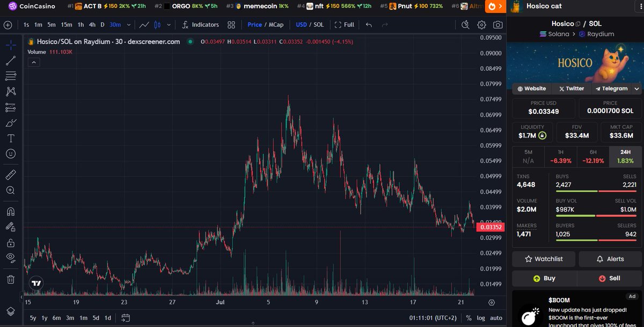644x327 pixels.
Task: Select the D daily interval
Action: tap(103, 25)
